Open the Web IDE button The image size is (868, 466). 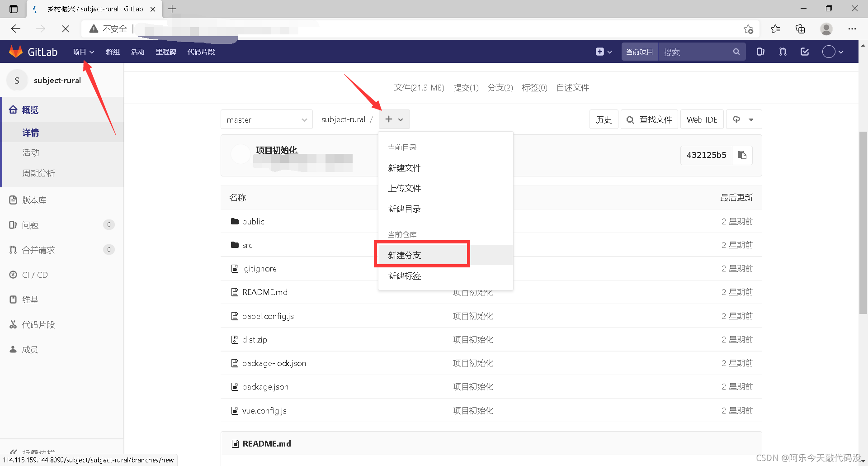click(x=702, y=119)
